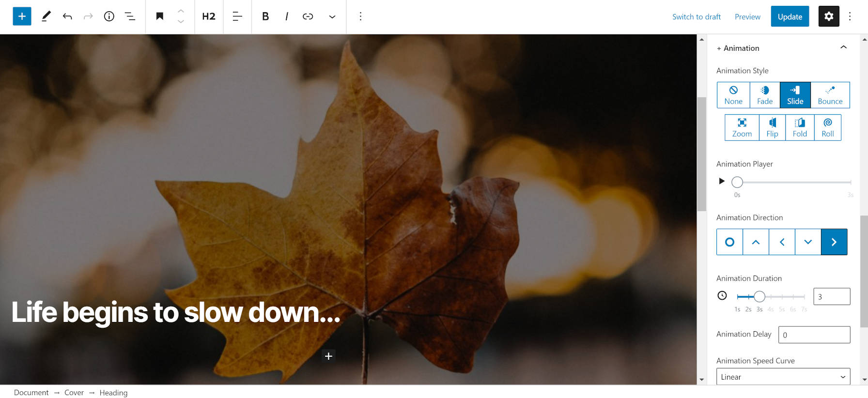Go to Cover in the breadcrumb
The width and height of the screenshot is (868, 398).
pyautogui.click(x=74, y=393)
